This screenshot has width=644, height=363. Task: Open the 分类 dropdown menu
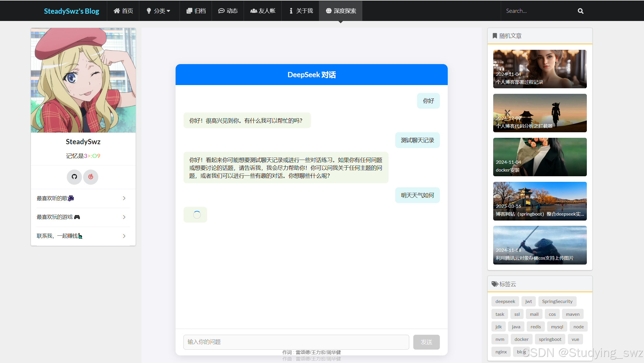(x=159, y=11)
